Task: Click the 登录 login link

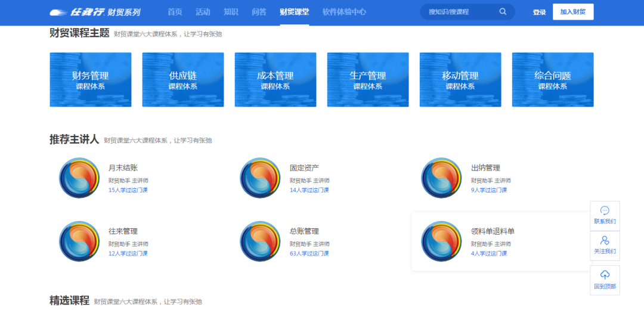Action: click(539, 13)
